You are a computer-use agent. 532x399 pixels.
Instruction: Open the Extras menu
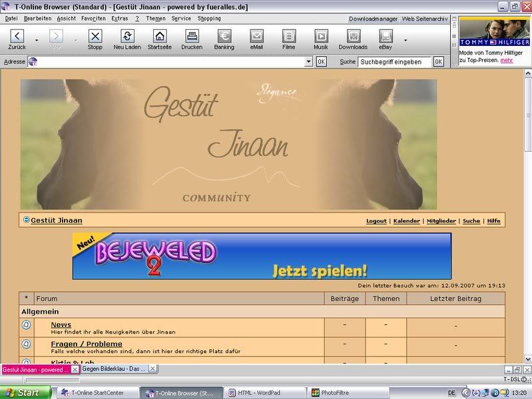(120, 19)
